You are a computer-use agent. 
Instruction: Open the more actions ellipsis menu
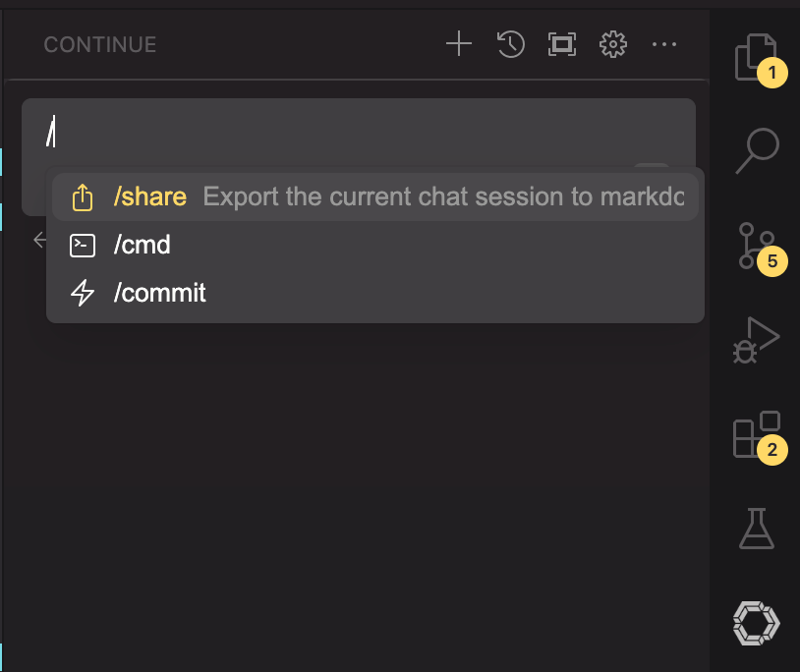point(664,44)
